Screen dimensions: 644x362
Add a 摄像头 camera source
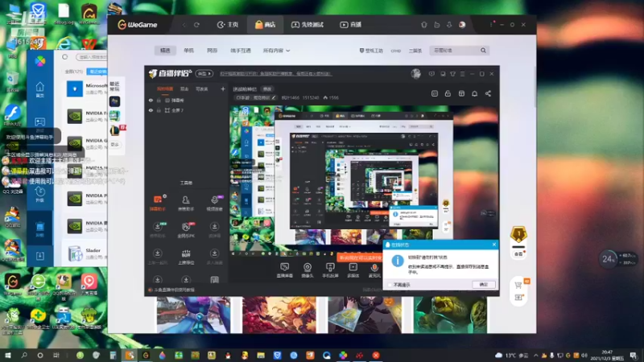pos(308,270)
